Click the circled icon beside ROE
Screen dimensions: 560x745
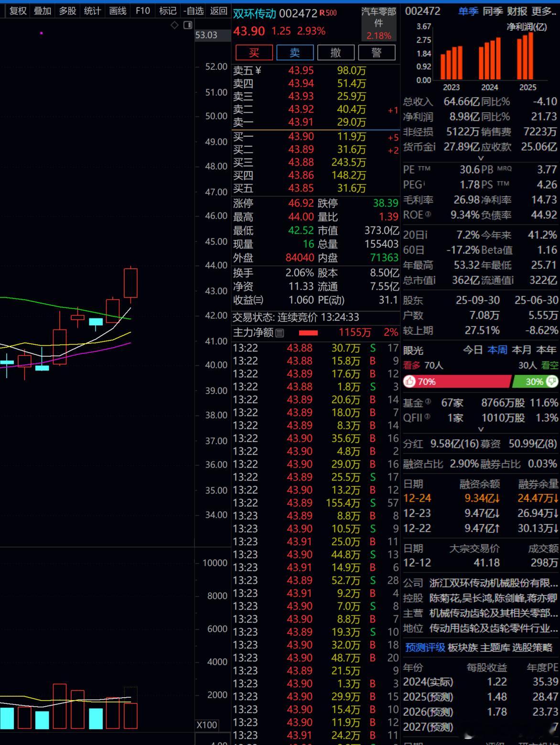428,214
